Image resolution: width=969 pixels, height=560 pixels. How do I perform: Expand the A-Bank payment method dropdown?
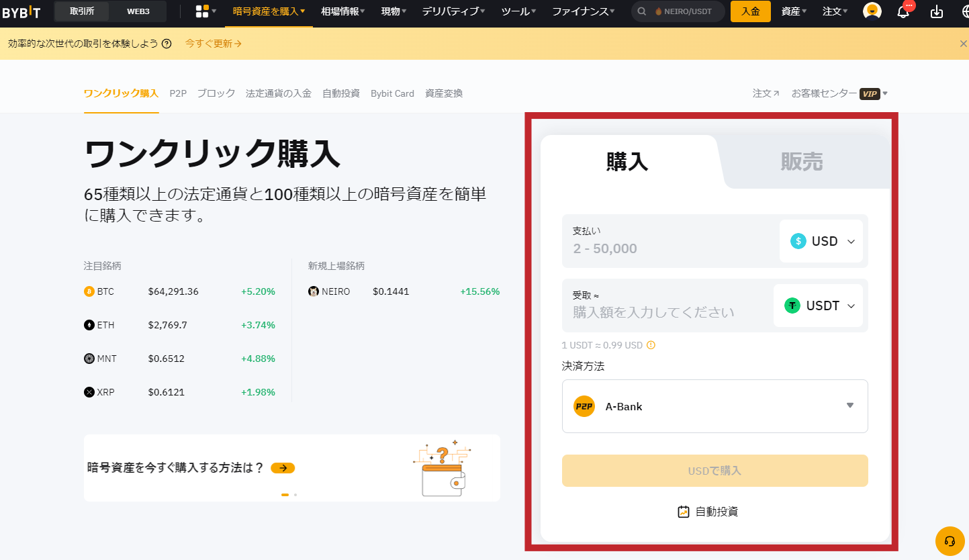coord(715,406)
